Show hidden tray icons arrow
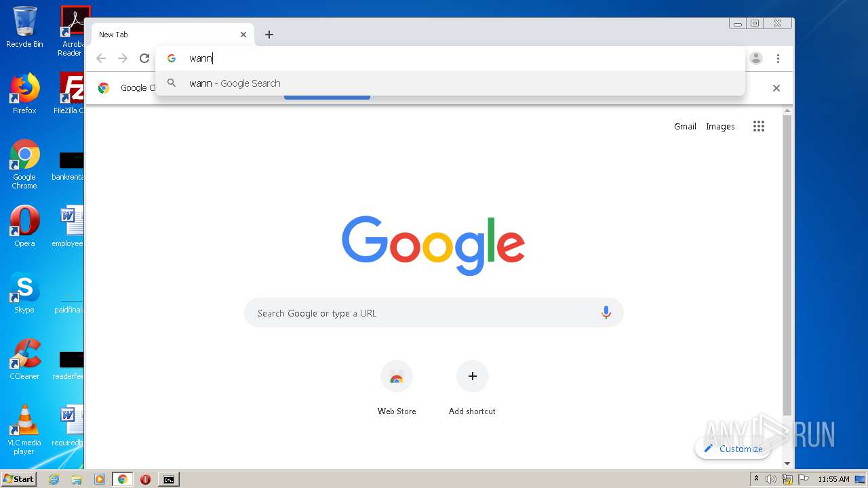 [x=757, y=479]
